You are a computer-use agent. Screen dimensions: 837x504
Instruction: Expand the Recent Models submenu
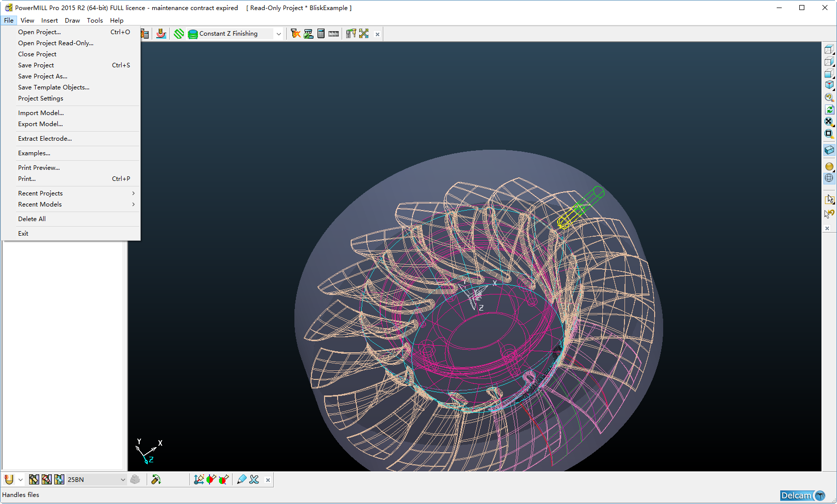coord(71,205)
